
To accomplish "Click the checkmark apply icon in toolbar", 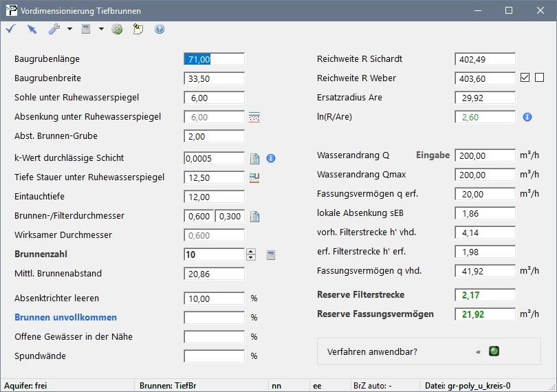I will 10,29.
